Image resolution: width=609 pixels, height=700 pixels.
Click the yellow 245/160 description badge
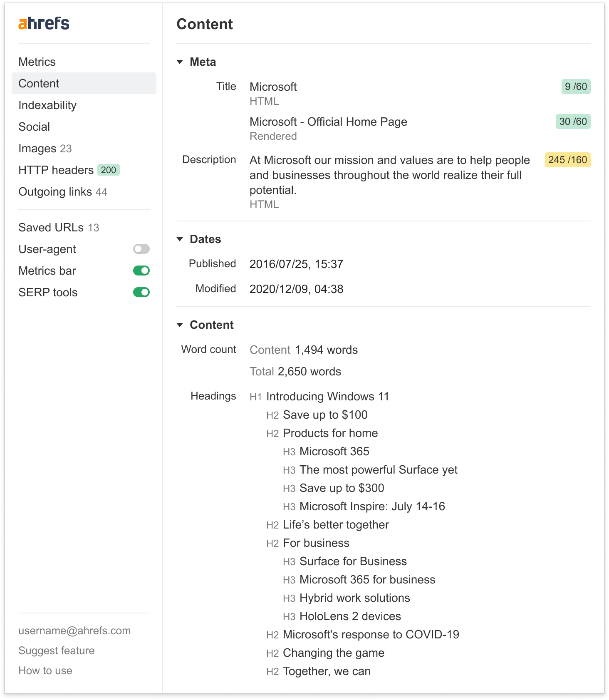(567, 160)
